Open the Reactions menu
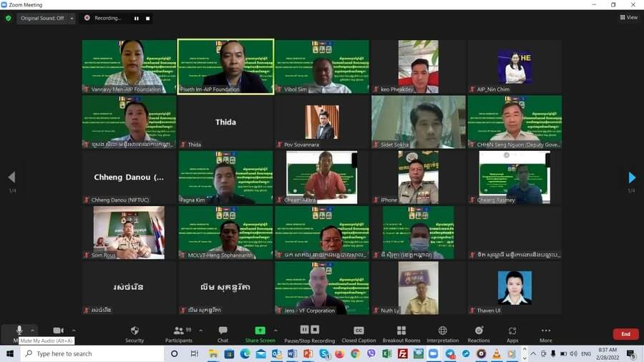The image size is (644, 362). click(x=479, y=333)
